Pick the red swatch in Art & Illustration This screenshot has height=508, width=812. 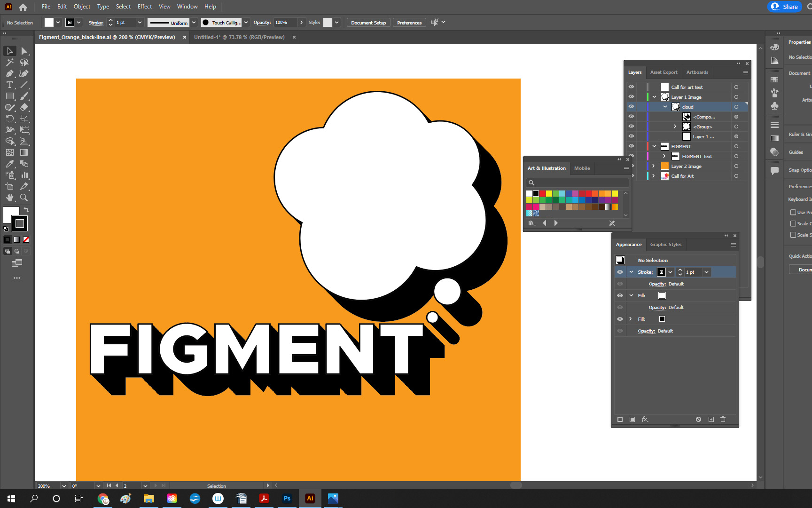543,193
